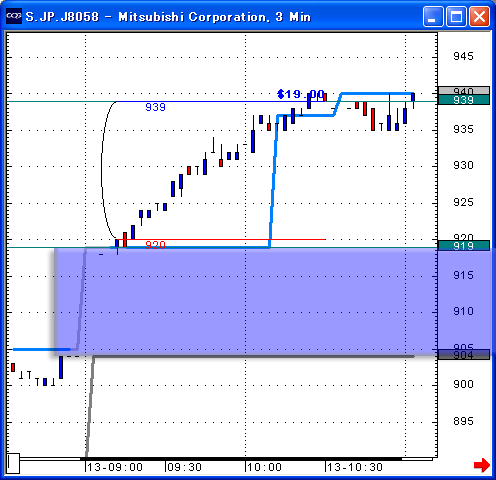496x480 pixels.
Task: Click the $19.00 profit label
Action: click(x=301, y=94)
